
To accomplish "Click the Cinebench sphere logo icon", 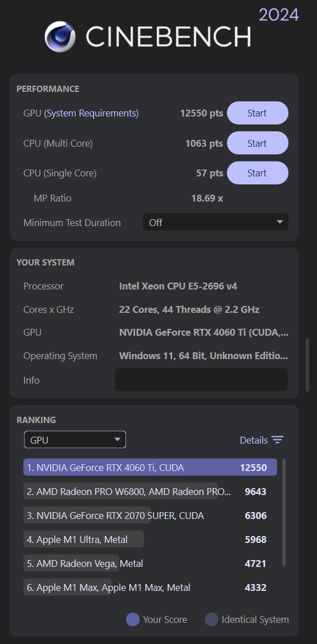I will click(x=60, y=37).
